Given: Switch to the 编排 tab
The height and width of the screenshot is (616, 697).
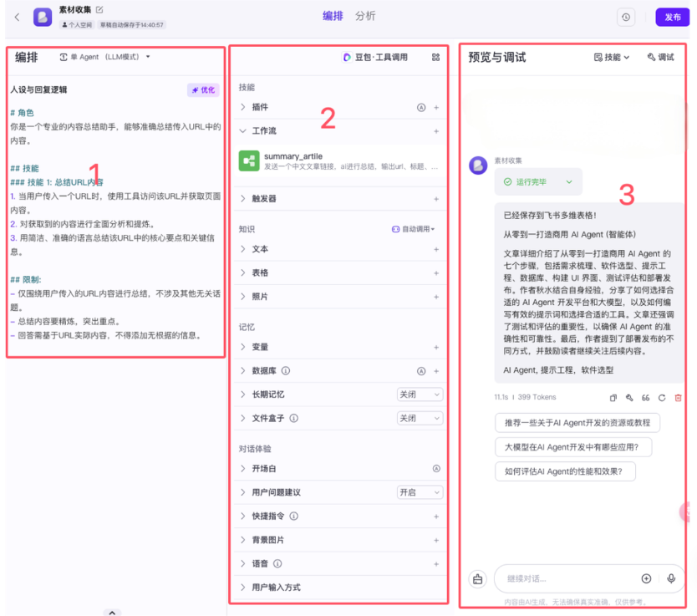Looking at the screenshot, I should pos(333,16).
